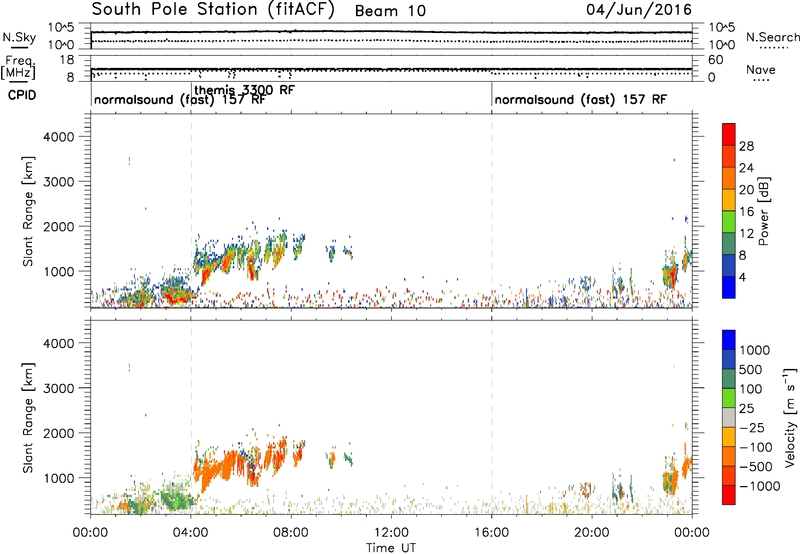Screen dimensions: 800x554
Task: Click the '500' tick on Velocity colorbar
Action: click(752, 370)
